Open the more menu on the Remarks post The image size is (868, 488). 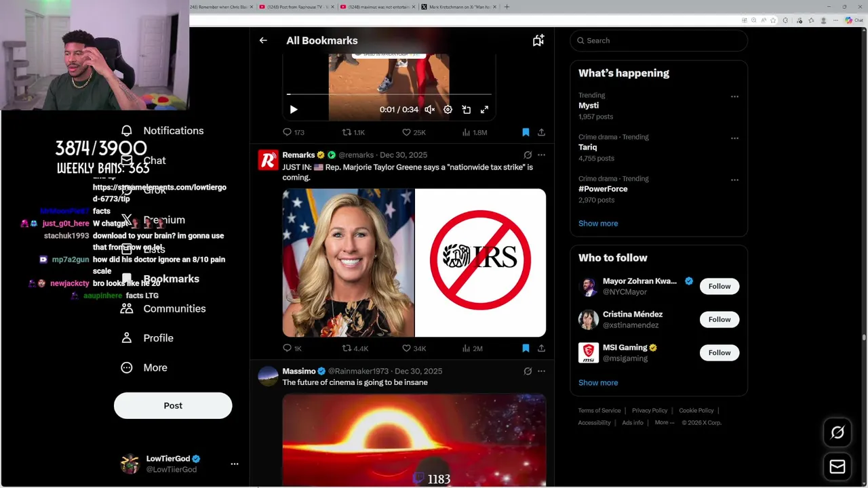point(541,155)
